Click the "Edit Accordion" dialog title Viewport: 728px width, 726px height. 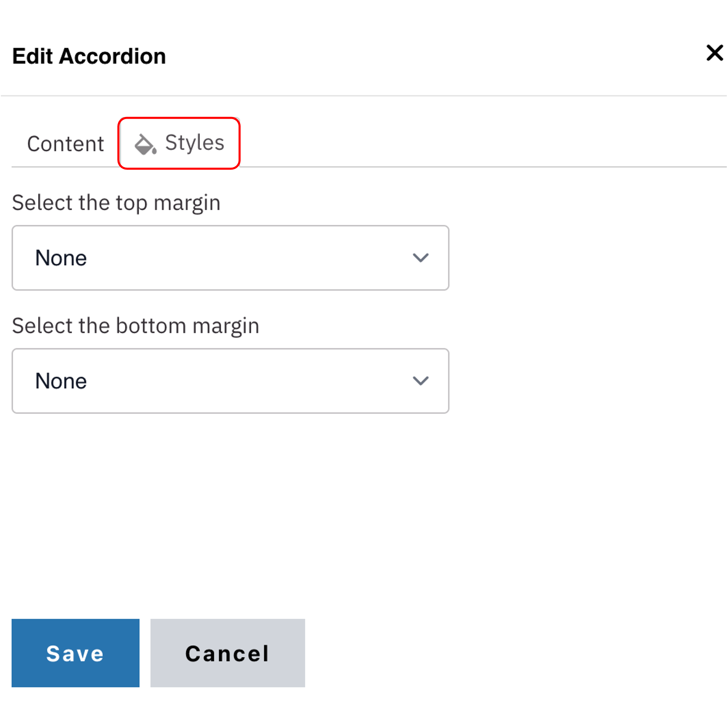click(x=89, y=56)
